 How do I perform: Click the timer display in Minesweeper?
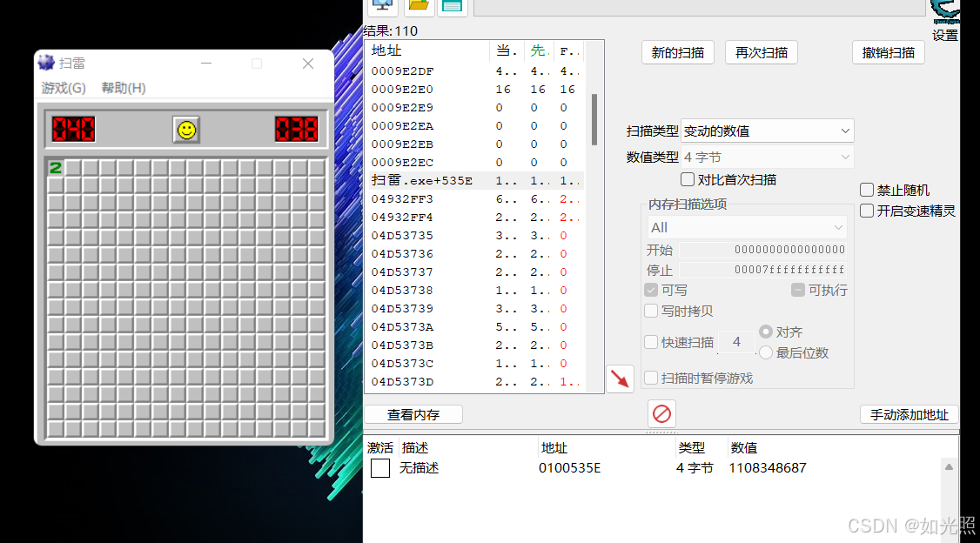tap(296, 130)
